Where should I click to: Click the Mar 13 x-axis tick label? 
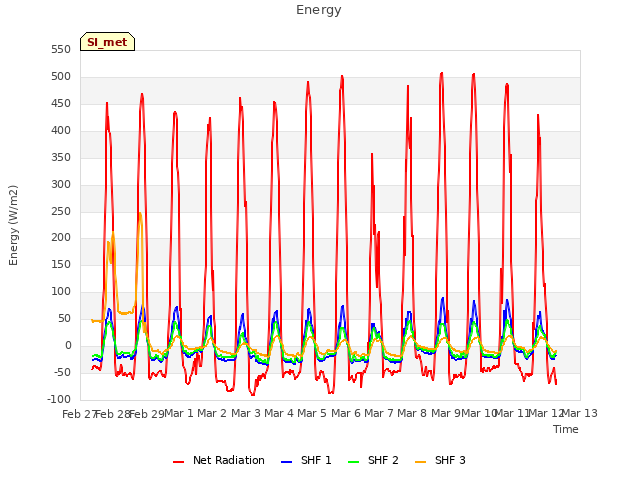(x=580, y=413)
